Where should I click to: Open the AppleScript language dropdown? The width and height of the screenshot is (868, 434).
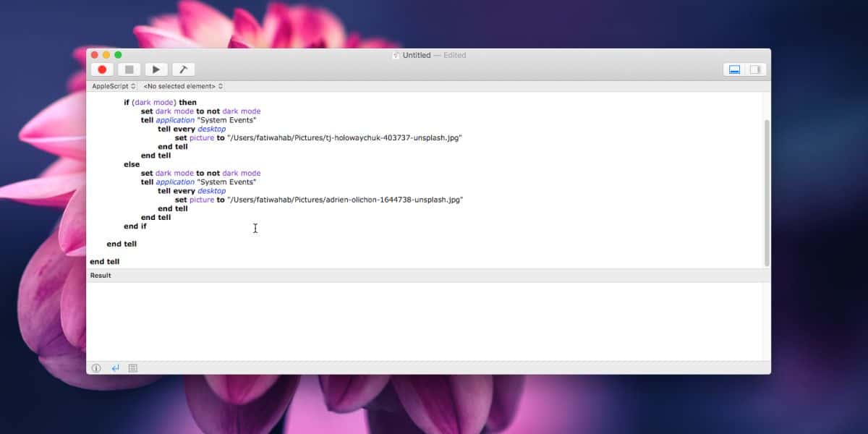(114, 86)
